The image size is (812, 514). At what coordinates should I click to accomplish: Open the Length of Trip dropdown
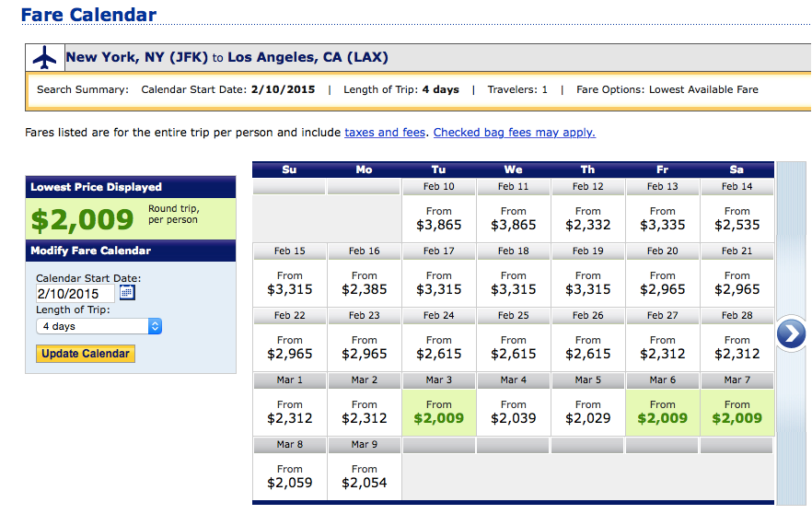pyautogui.click(x=99, y=326)
